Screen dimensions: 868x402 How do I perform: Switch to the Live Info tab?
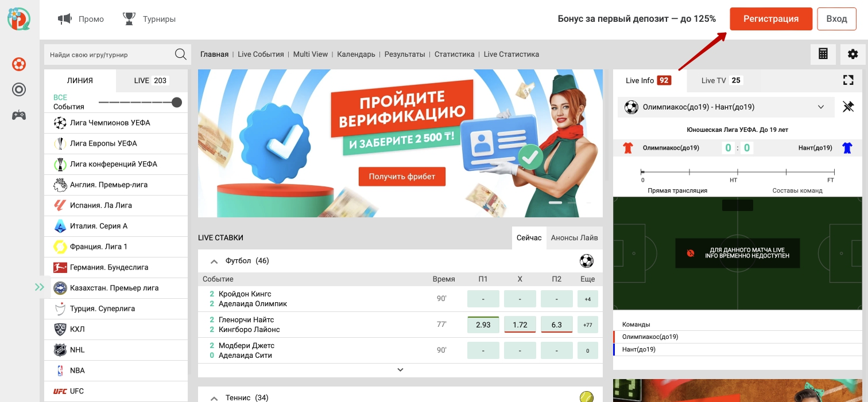(x=649, y=81)
